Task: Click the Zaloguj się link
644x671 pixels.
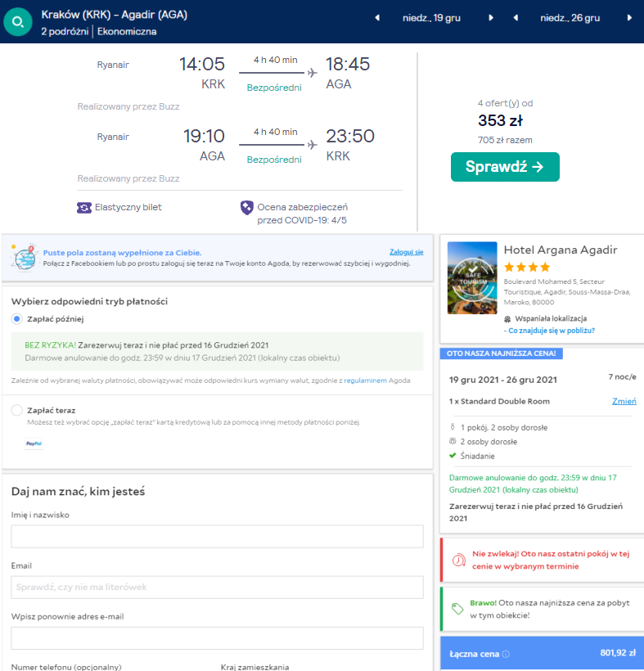Action: [406, 252]
